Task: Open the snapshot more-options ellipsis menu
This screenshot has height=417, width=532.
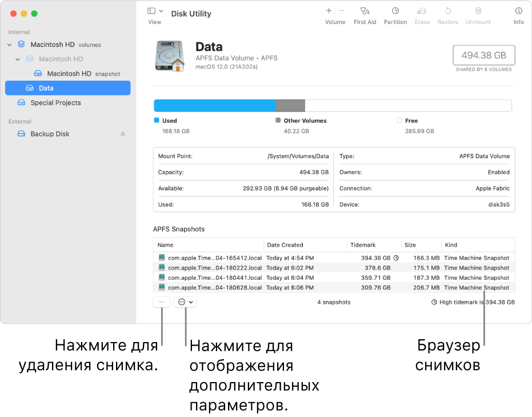Action: coord(185,302)
